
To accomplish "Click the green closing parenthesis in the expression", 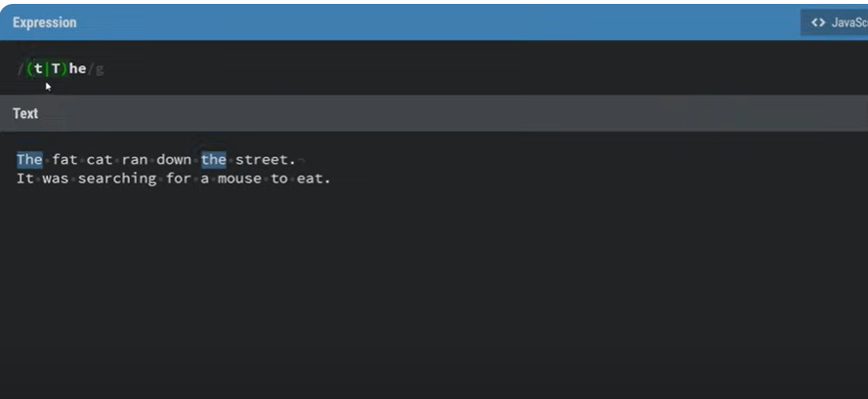I will [x=64, y=68].
